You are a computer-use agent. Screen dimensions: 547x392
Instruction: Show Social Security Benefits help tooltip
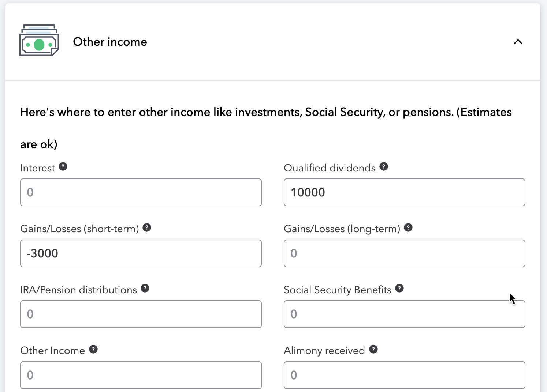pyautogui.click(x=399, y=289)
